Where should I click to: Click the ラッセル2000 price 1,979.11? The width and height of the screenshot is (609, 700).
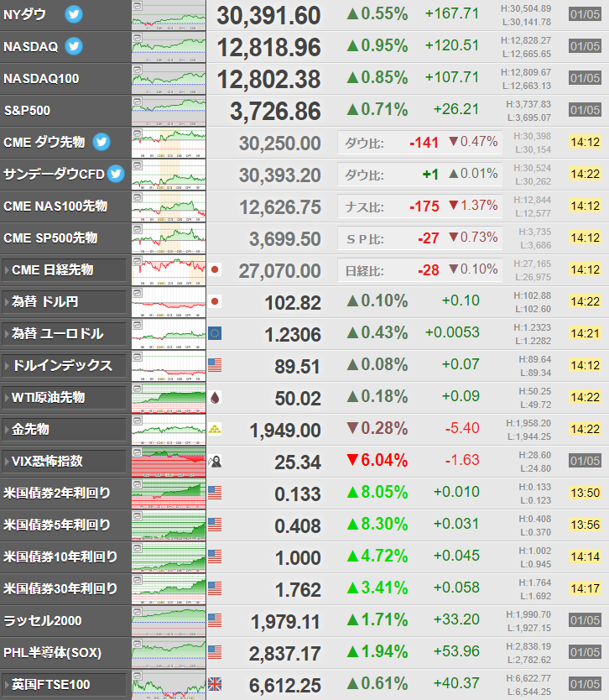click(285, 621)
